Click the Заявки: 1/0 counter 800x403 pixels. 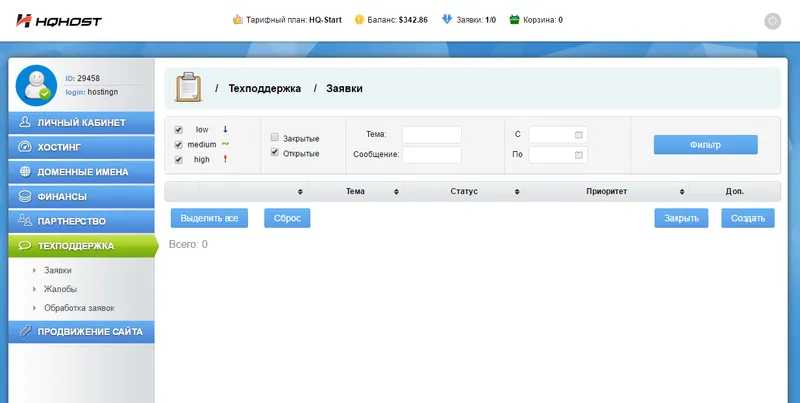pyautogui.click(x=476, y=20)
